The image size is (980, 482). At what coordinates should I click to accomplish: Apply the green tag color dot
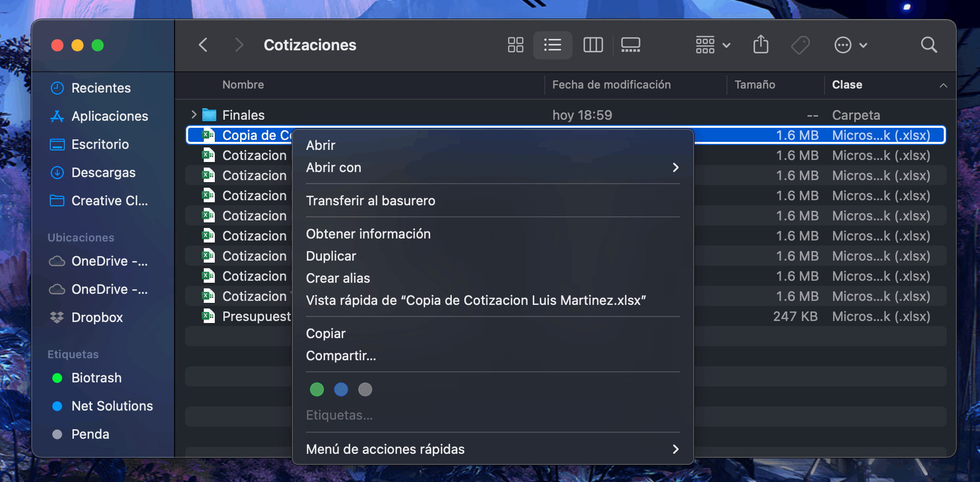(x=317, y=389)
